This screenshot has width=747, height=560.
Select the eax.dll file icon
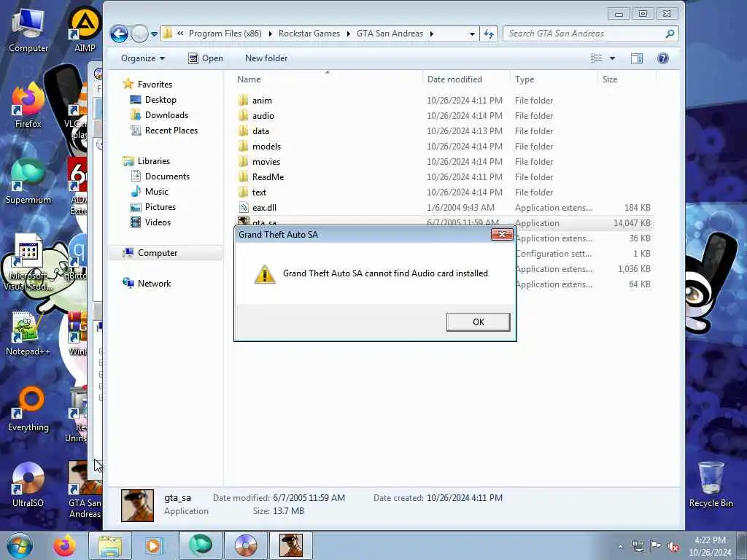click(244, 207)
